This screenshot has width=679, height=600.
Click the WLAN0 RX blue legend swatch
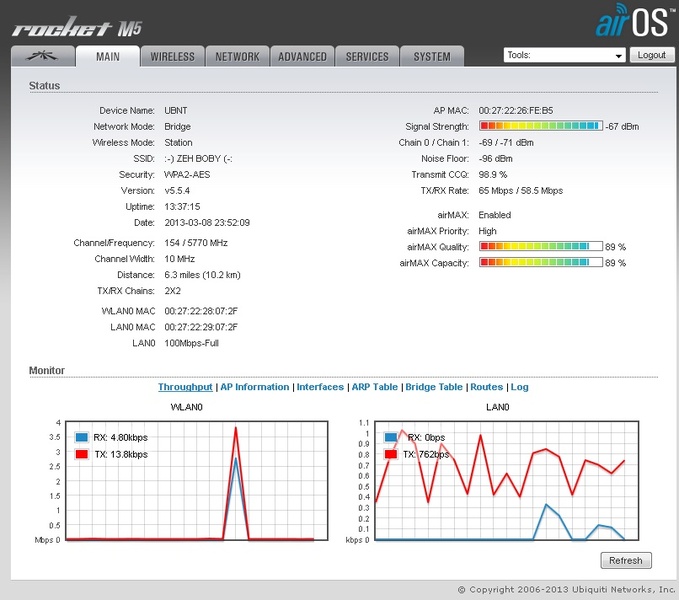click(x=82, y=437)
